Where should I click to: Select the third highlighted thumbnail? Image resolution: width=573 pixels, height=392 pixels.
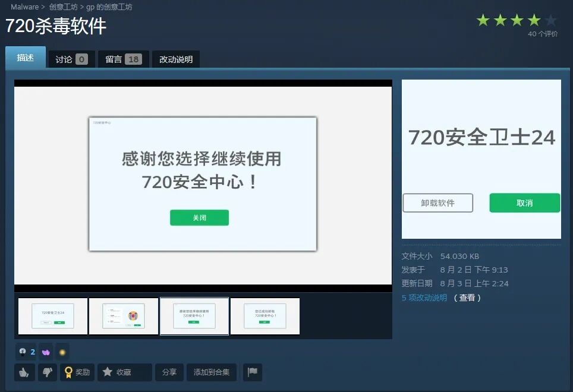point(194,316)
